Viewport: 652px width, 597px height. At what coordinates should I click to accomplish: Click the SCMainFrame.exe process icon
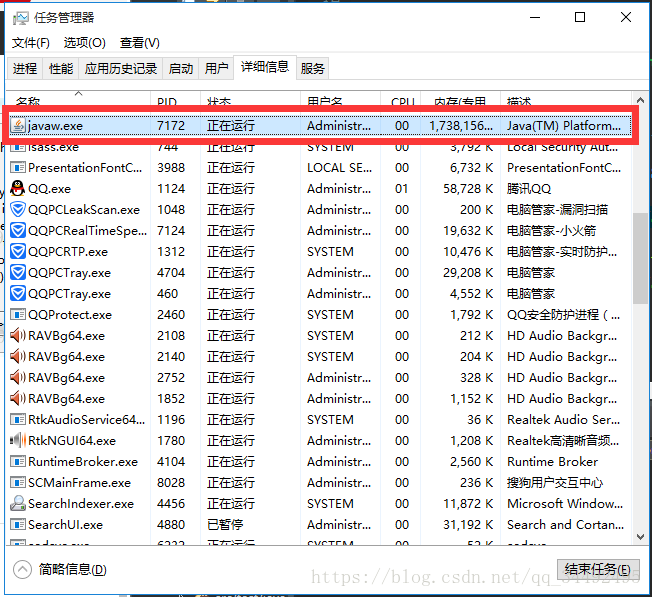[17, 482]
